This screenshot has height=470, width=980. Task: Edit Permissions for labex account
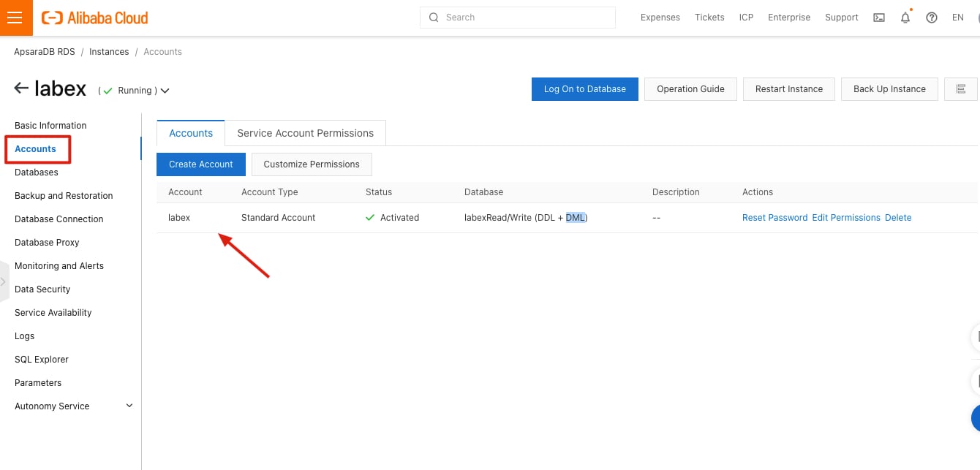click(846, 218)
